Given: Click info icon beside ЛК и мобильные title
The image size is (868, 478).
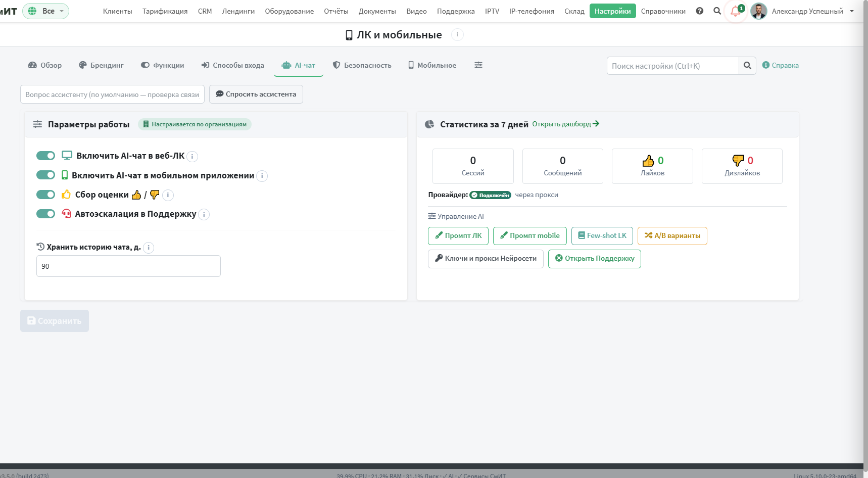Looking at the screenshot, I should click(x=457, y=35).
